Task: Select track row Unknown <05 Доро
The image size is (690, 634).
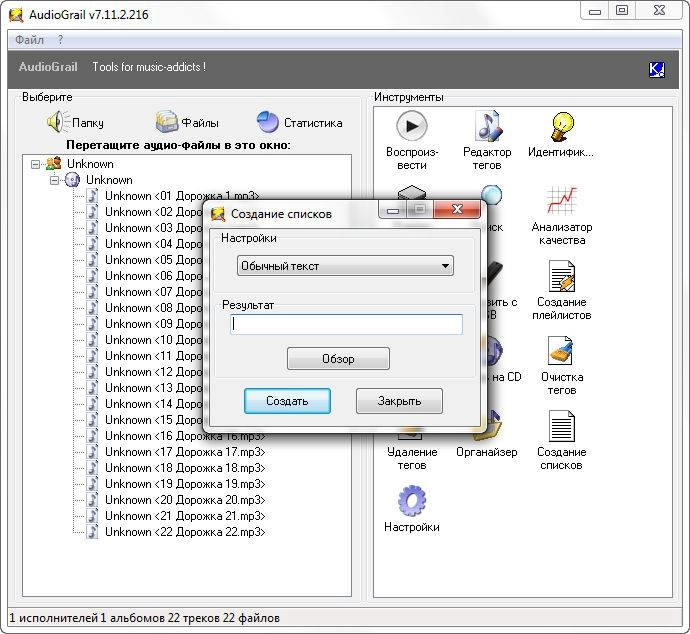Action: pyautogui.click(x=153, y=260)
